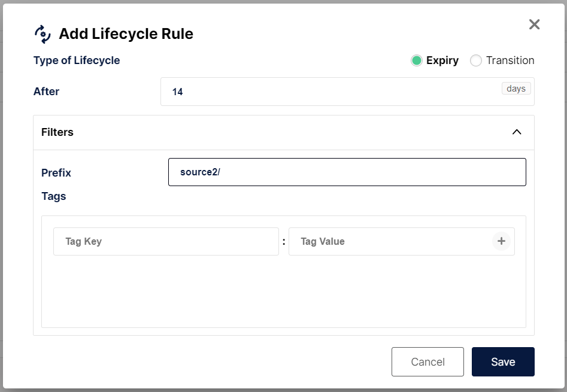Image resolution: width=567 pixels, height=392 pixels.
Task: Click the X to dismiss the dialog
Action: tap(533, 25)
